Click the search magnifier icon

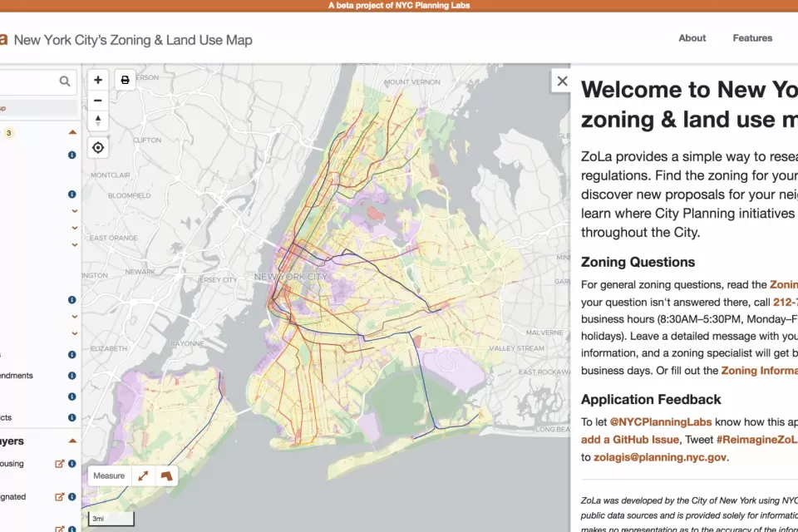[x=65, y=81]
